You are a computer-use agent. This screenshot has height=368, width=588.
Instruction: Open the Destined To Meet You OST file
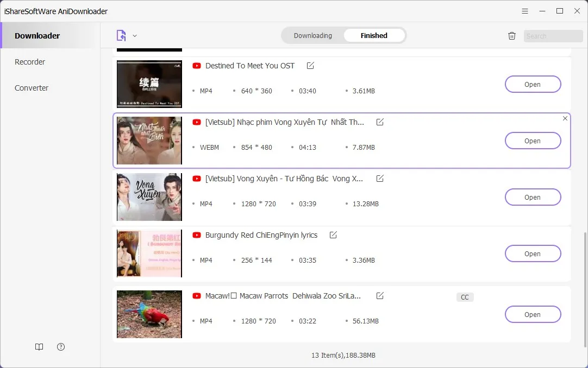point(533,84)
